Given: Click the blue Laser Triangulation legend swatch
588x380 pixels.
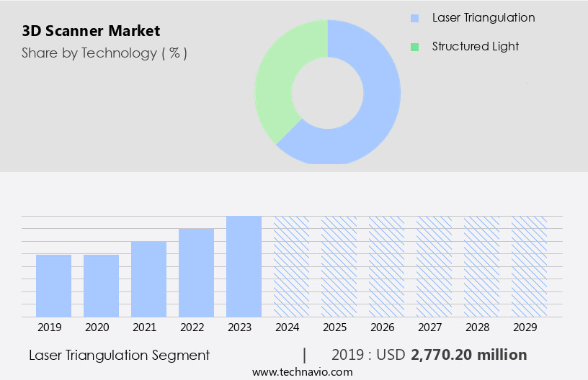Looking at the screenshot, I should (414, 18).
